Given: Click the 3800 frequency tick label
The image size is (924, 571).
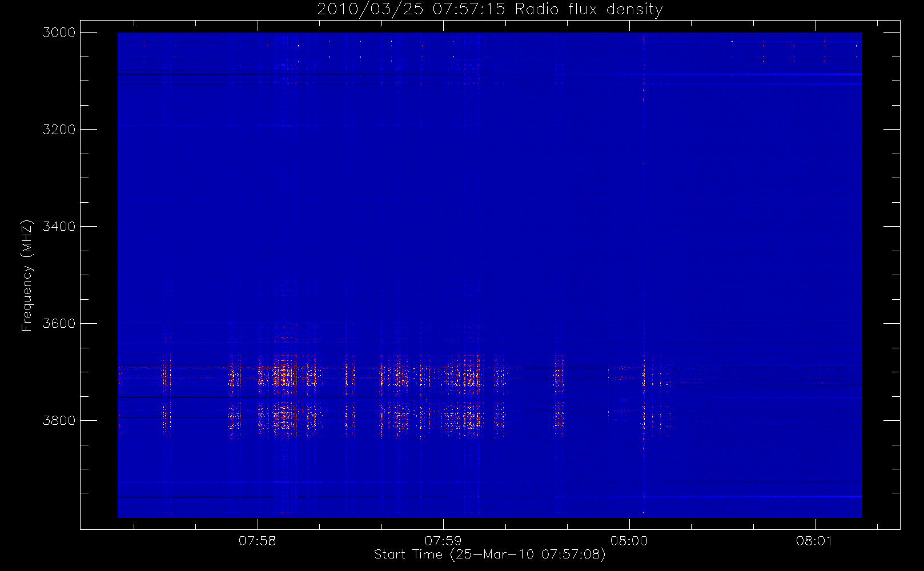Looking at the screenshot, I should point(59,421).
